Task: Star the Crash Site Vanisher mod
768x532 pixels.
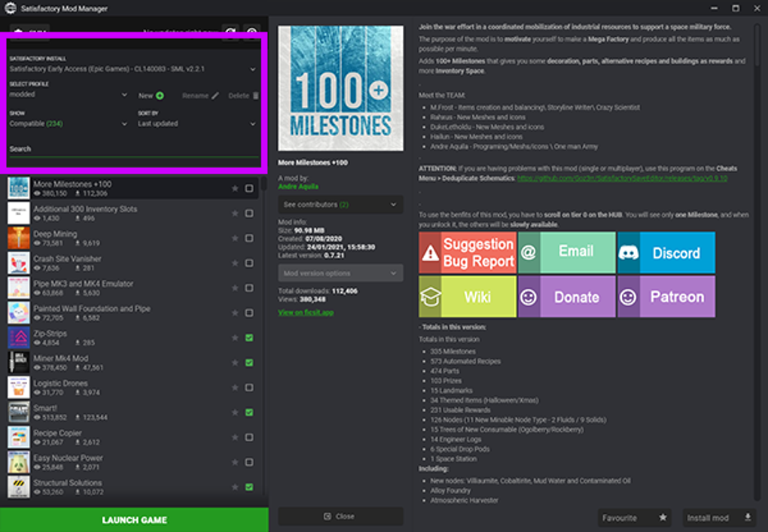Action: pyautogui.click(x=235, y=263)
